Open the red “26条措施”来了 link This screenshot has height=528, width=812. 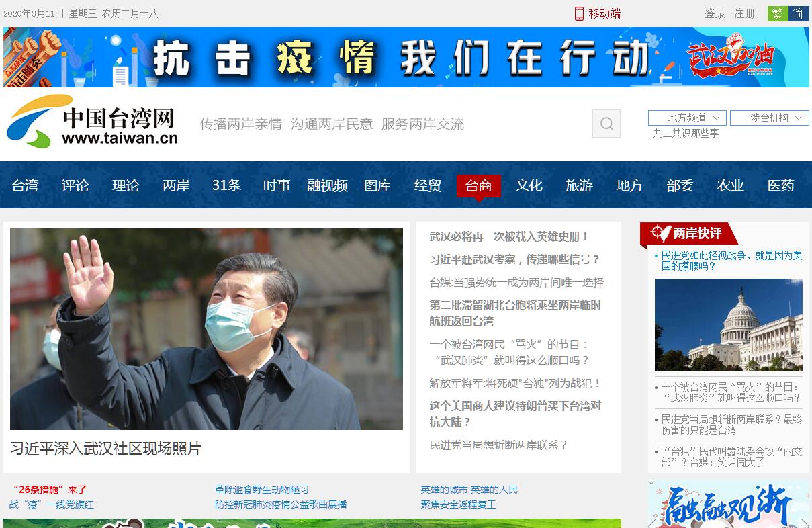coord(50,490)
